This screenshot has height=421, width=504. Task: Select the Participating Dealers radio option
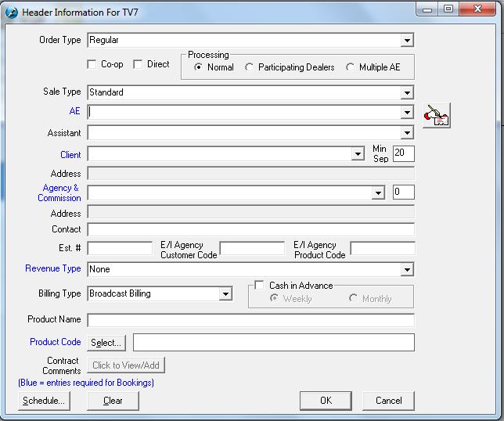[250, 67]
